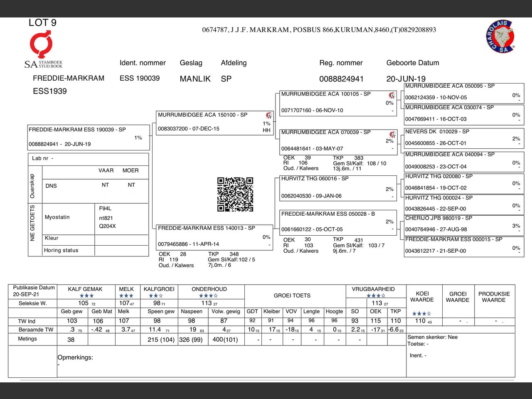Screen dimensions: 532x399
Task: Click the 'DNS' row label
Action: click(51, 186)
